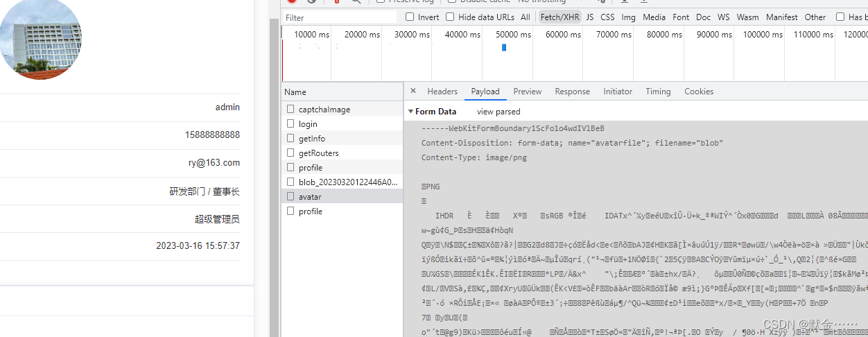Click the admin username value
Screen dimensions: 868x337
coord(227,107)
